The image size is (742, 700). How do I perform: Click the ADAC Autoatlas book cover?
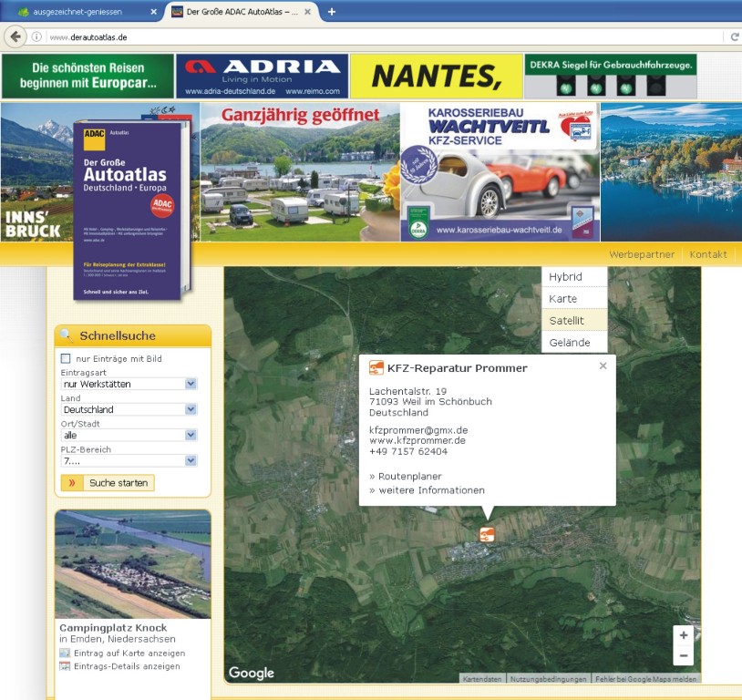pyautogui.click(x=128, y=211)
